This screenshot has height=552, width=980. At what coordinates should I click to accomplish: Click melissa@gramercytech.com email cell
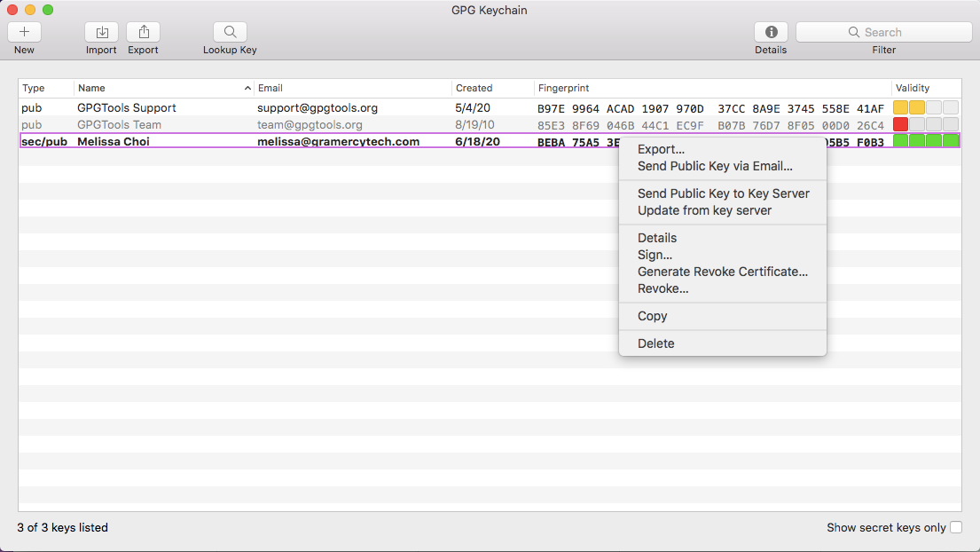click(x=338, y=141)
